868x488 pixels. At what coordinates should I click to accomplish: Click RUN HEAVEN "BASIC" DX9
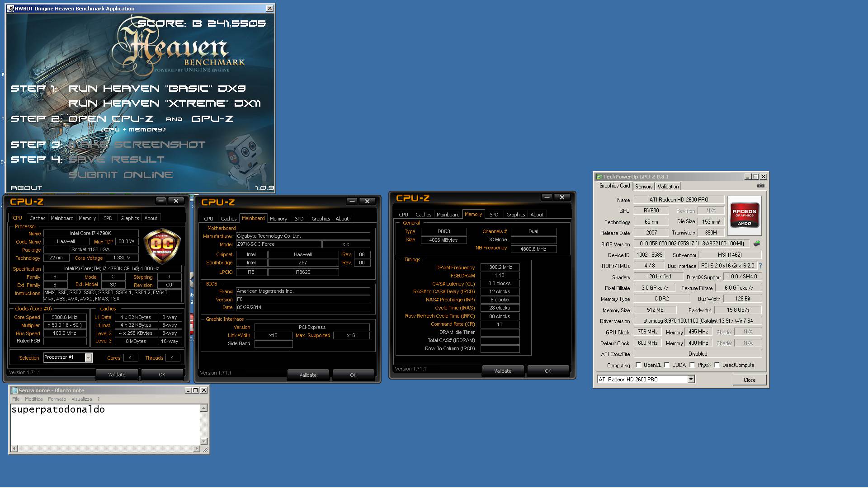tap(157, 89)
